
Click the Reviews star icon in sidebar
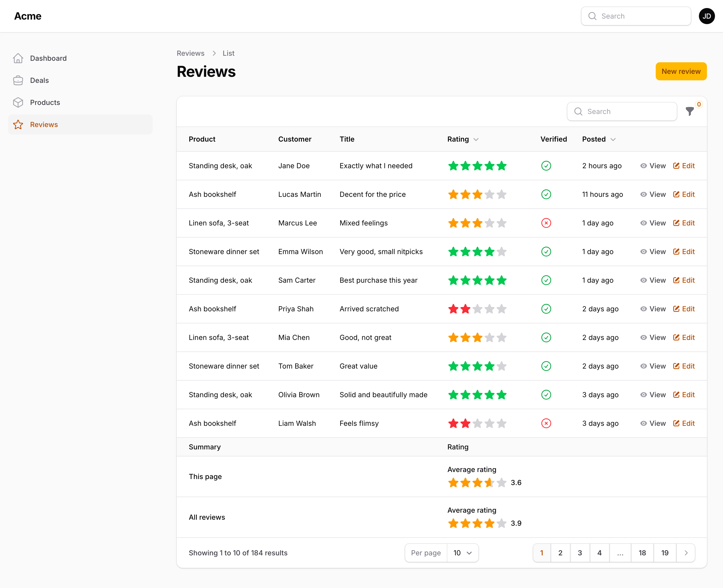(x=18, y=125)
